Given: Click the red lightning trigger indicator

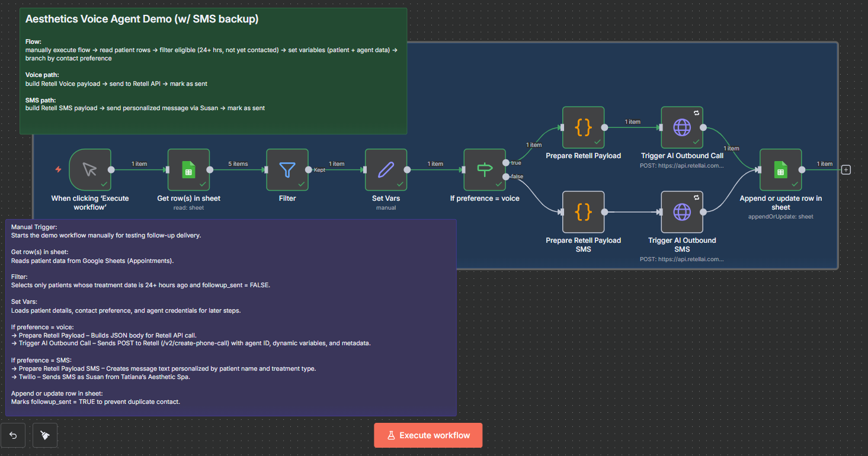Looking at the screenshot, I should (58, 169).
